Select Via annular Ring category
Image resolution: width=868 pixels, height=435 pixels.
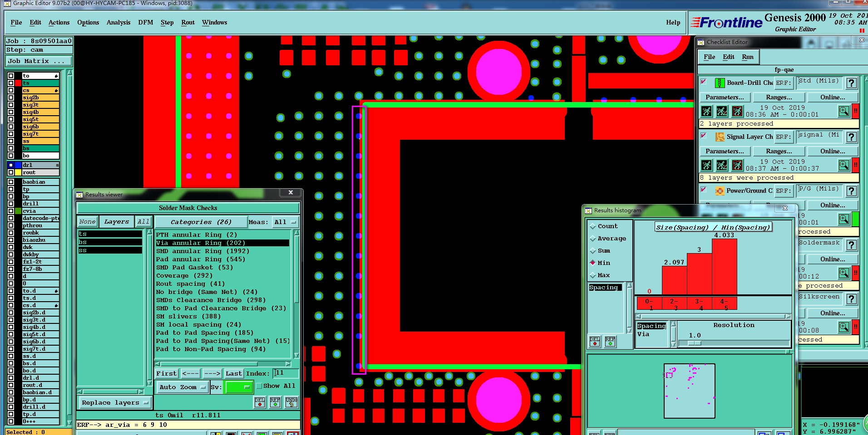222,243
